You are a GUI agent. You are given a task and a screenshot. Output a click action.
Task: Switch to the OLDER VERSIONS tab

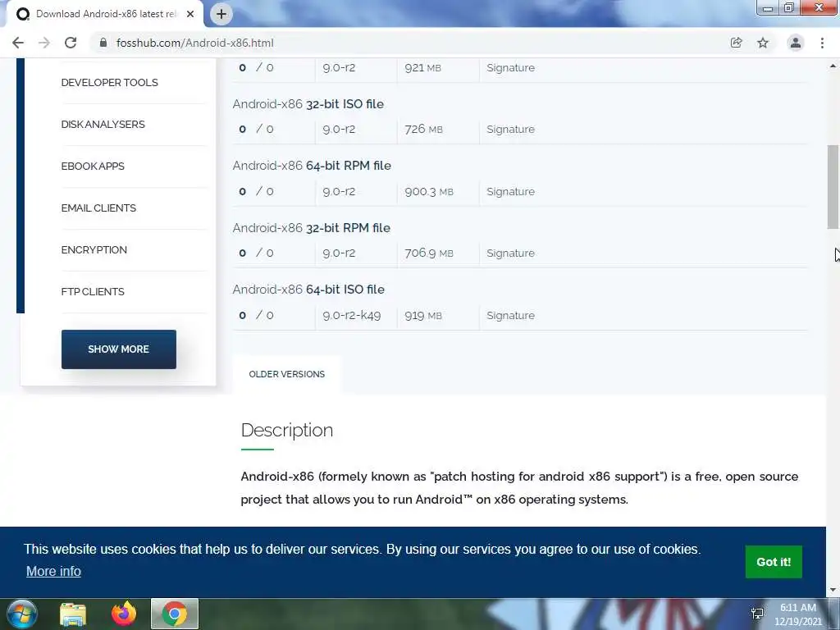[x=286, y=374]
